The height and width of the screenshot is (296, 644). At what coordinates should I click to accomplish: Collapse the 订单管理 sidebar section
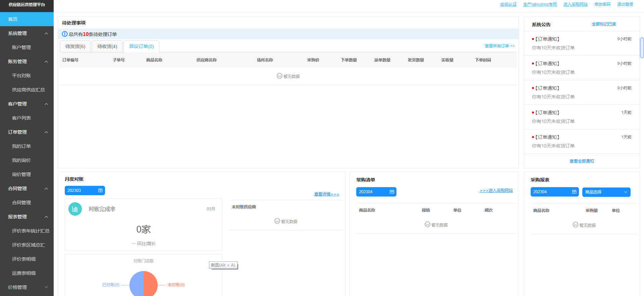point(46,132)
